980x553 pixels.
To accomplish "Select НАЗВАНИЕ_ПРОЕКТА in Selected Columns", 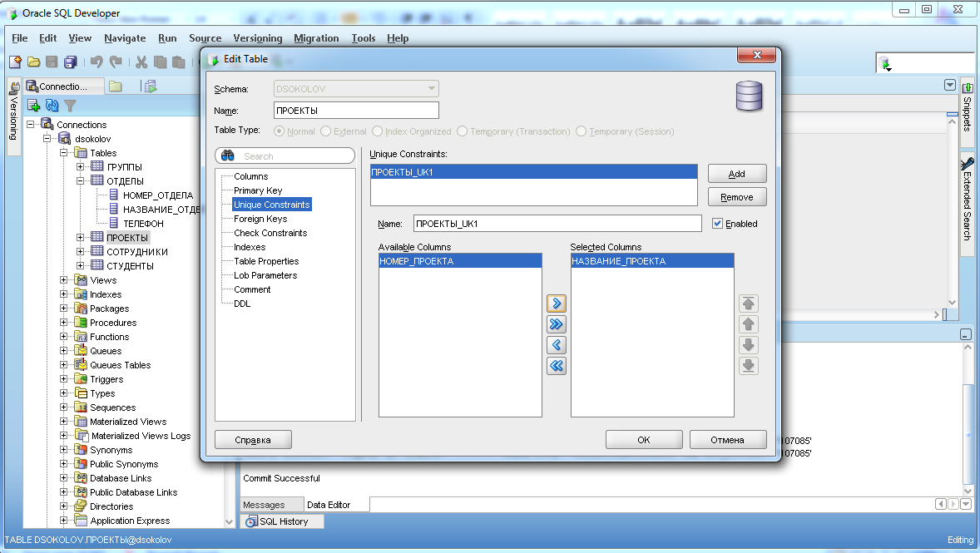I will tap(652, 261).
